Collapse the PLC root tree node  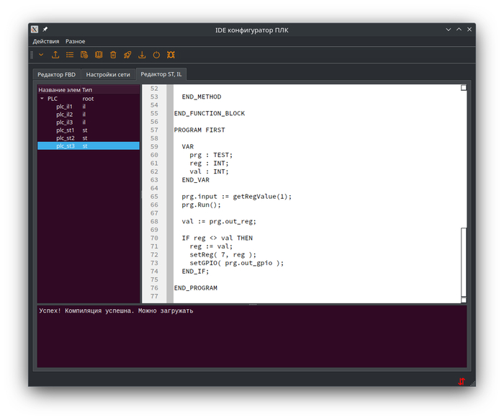[42, 99]
